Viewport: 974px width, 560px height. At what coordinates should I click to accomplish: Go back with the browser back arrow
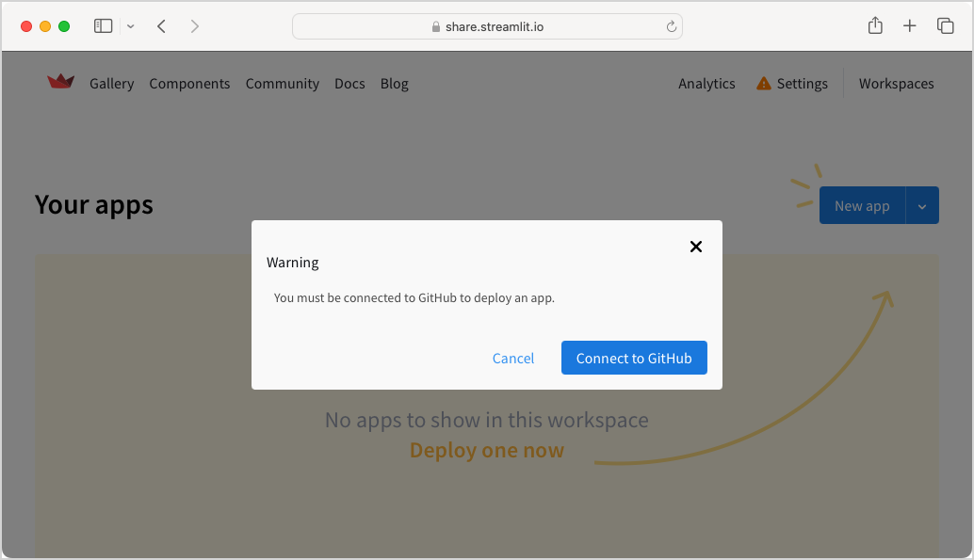(162, 26)
